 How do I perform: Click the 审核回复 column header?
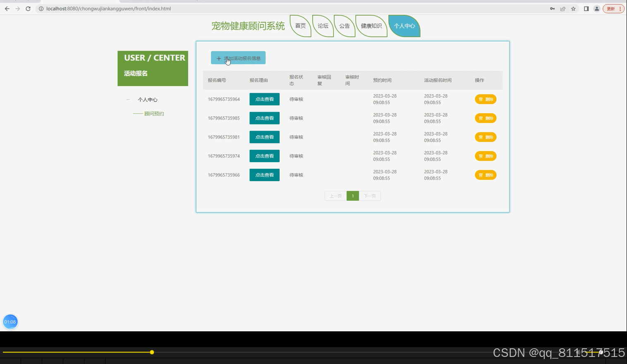click(324, 80)
